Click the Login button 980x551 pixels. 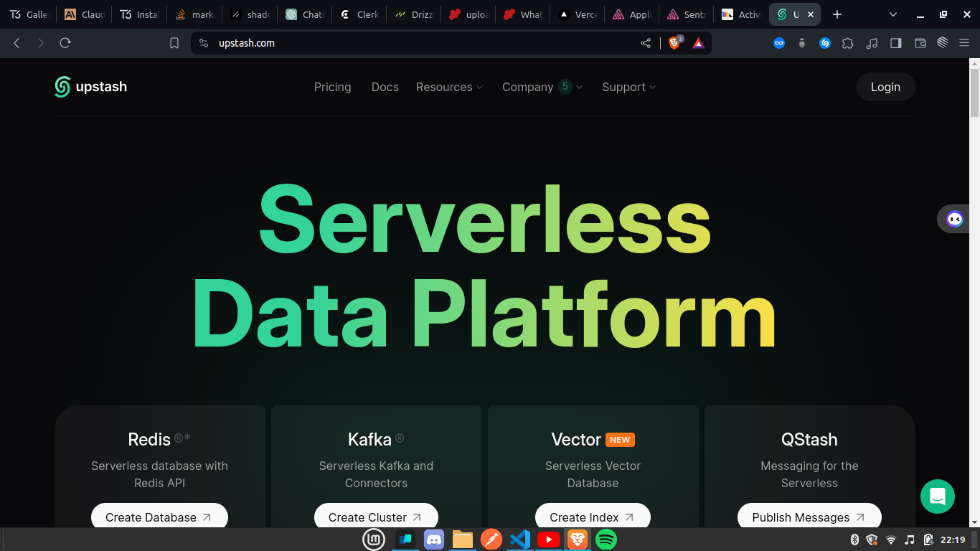[x=885, y=87]
